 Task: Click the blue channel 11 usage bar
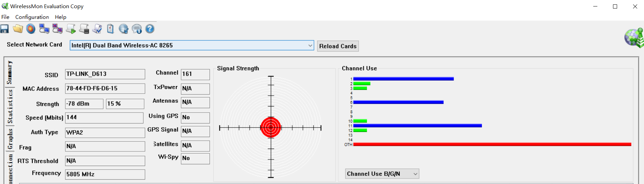[418, 126]
